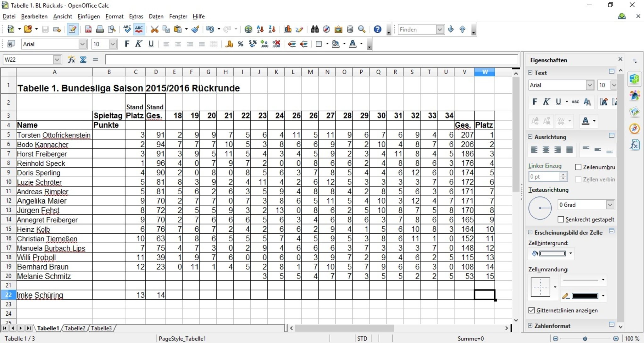Screen dimensions: 644x343
Task: Open the 0 Grad rotation dropdown
Action: point(610,205)
